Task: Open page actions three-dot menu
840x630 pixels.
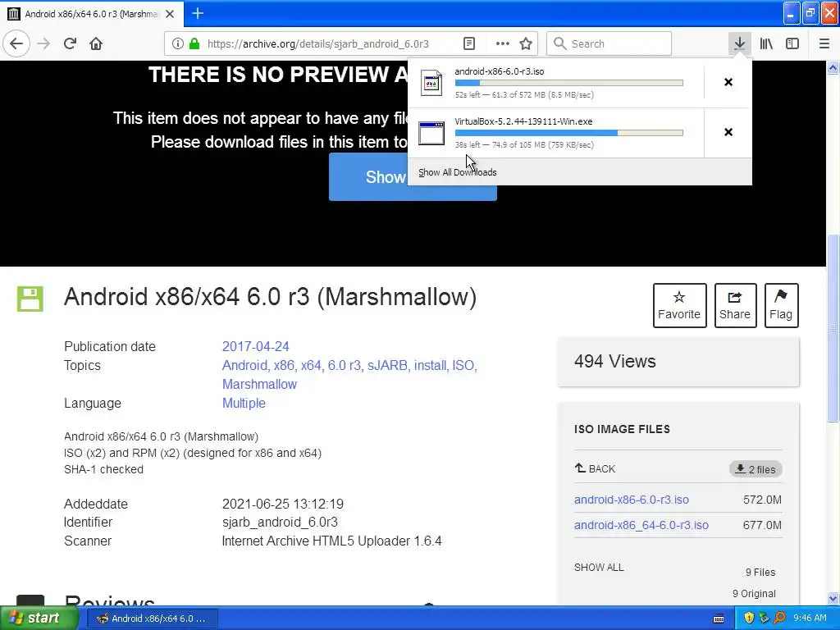Action: click(x=503, y=43)
